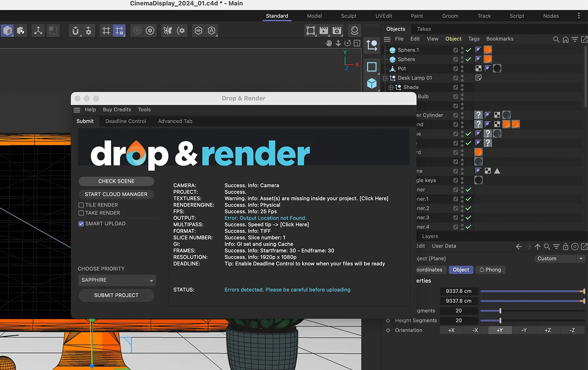Expand the Shade object tree
Viewport: 588px width, 370px height.
tap(390, 87)
